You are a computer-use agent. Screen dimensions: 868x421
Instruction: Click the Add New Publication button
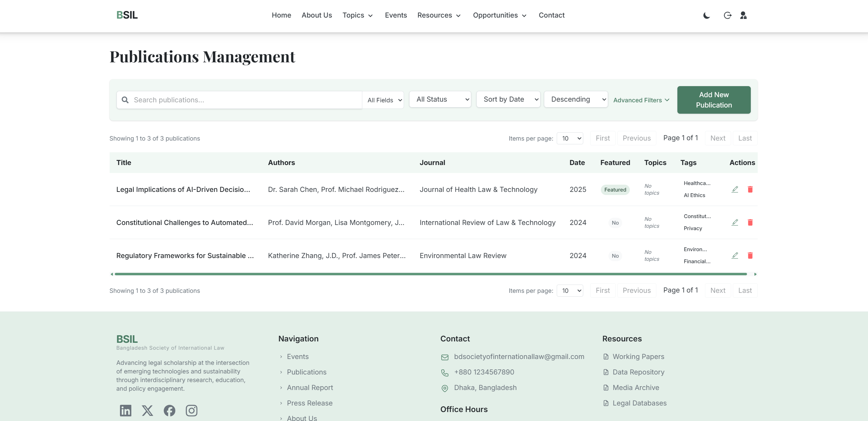coord(714,100)
